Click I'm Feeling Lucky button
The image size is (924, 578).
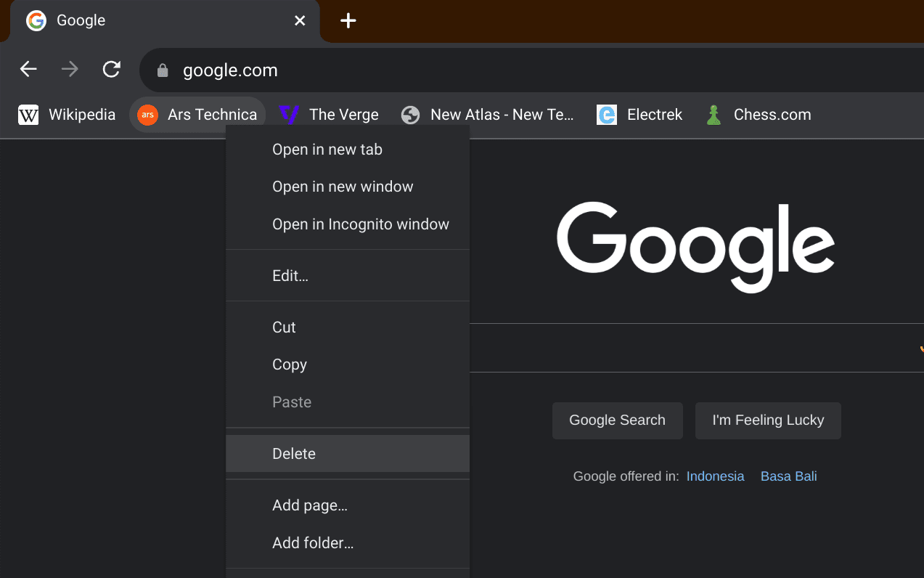[768, 420]
